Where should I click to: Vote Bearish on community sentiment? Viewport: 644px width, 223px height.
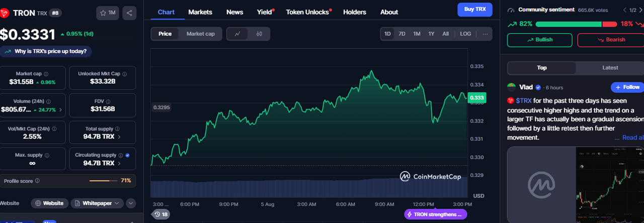pos(611,40)
